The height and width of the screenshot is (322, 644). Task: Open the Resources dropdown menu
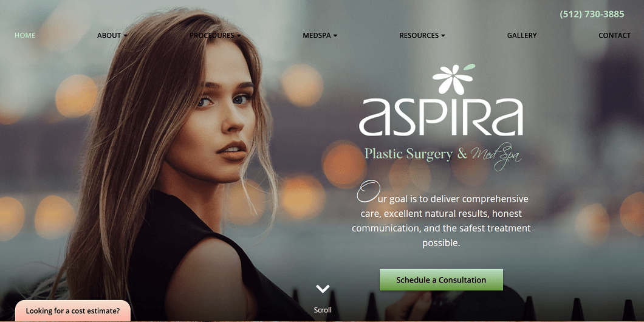point(422,35)
